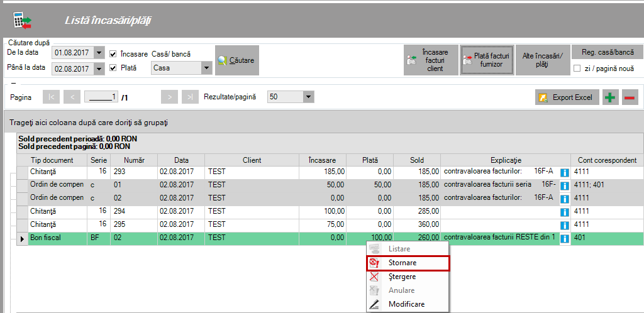Click the Export Excel icon
Screen dimensions: 644x313
543,97
